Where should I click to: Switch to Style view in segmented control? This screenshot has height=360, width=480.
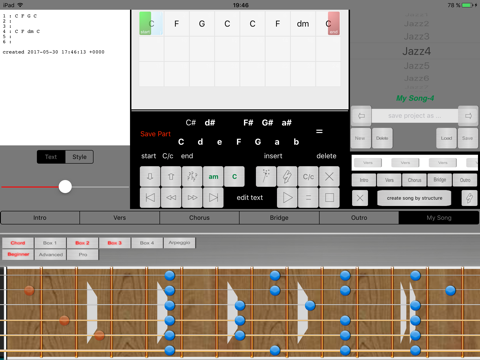click(x=79, y=157)
